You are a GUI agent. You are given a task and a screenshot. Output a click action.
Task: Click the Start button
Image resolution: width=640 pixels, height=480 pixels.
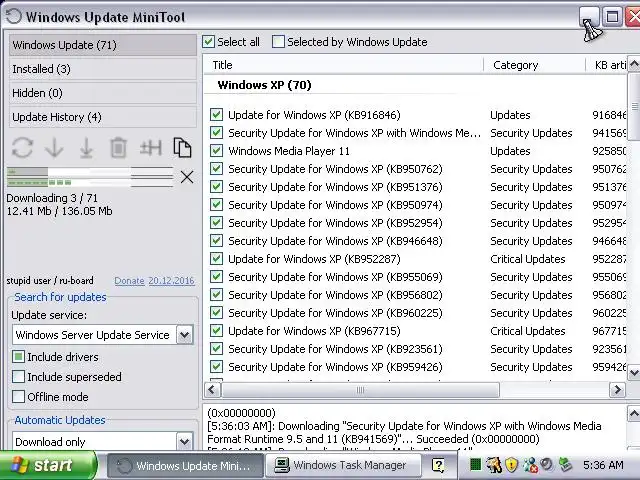48,465
